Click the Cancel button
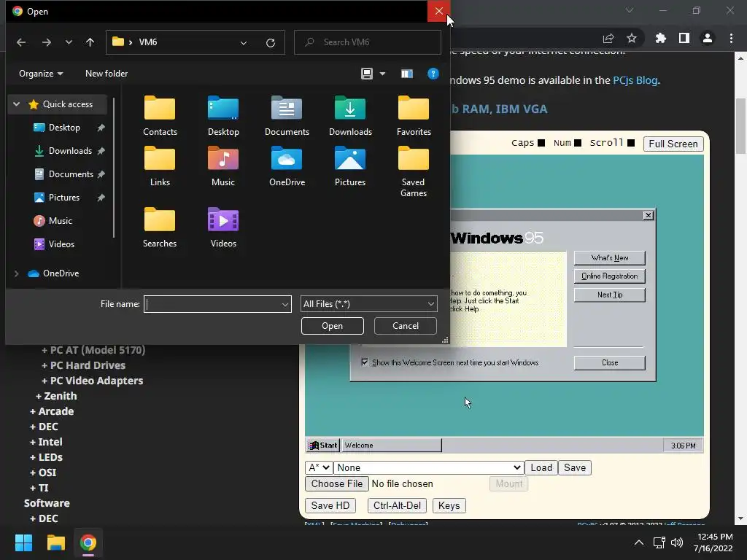This screenshot has height=560, width=747. click(x=406, y=326)
